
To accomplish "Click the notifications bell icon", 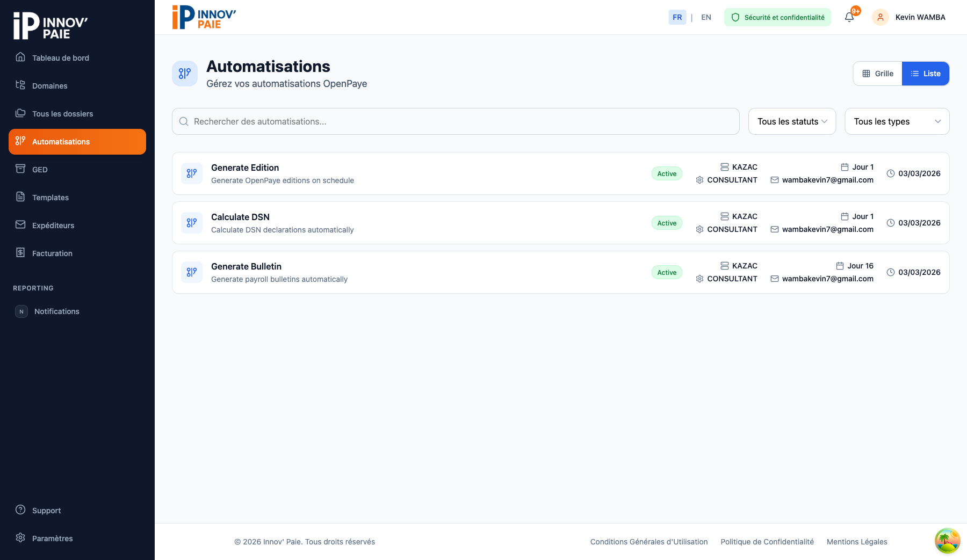I will [x=849, y=17].
